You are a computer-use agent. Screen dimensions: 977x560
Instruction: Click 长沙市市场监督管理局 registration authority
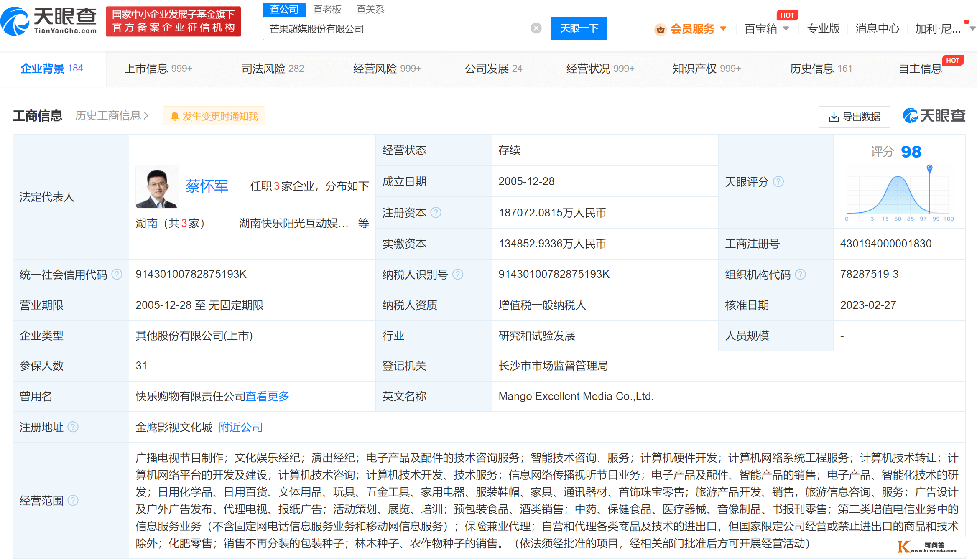[553, 366]
